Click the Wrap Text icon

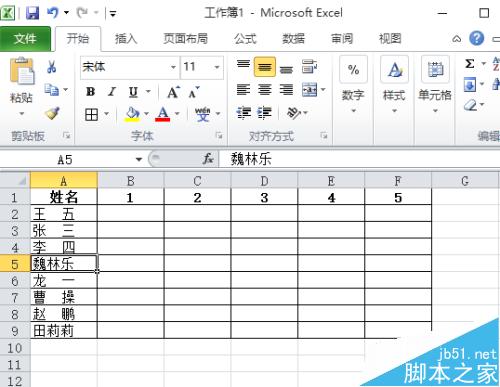point(310,67)
